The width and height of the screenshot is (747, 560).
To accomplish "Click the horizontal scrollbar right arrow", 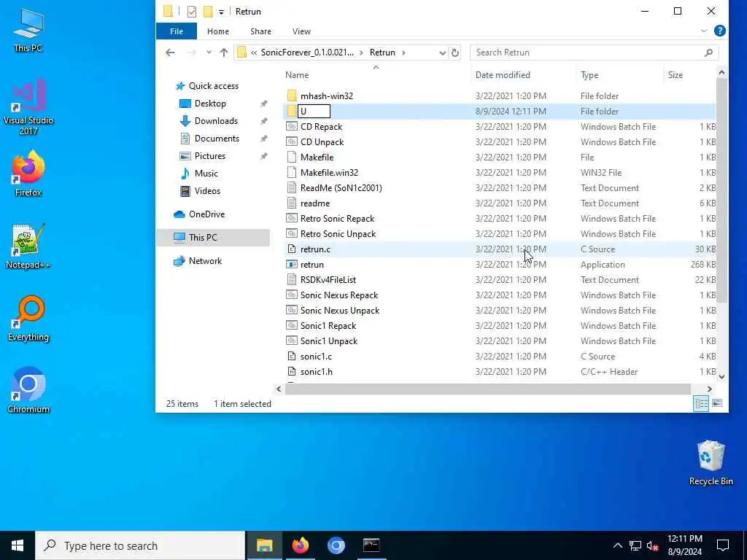I will coord(709,389).
